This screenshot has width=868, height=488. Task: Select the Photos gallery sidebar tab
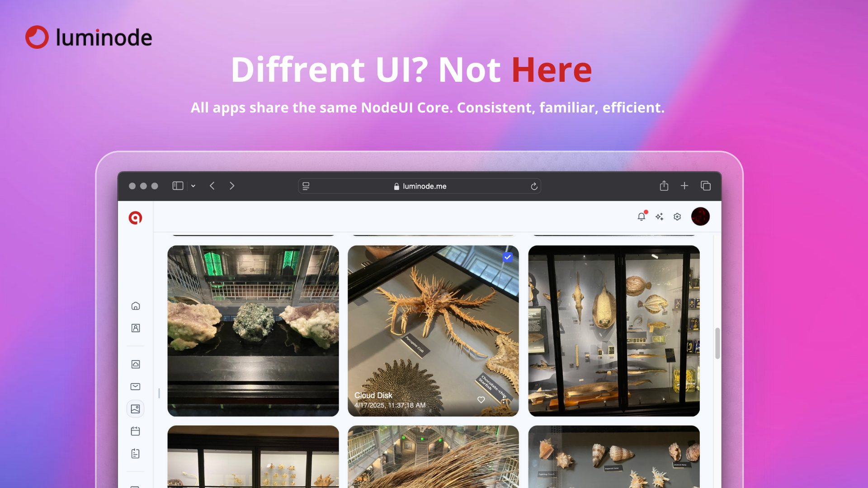coord(136,409)
